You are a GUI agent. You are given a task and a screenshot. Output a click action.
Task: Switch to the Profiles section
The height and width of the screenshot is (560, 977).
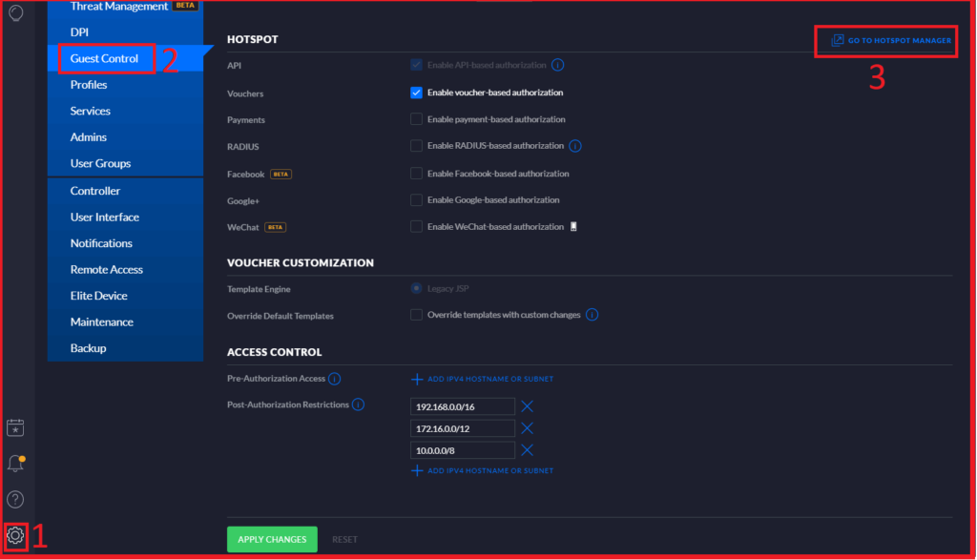tap(89, 84)
